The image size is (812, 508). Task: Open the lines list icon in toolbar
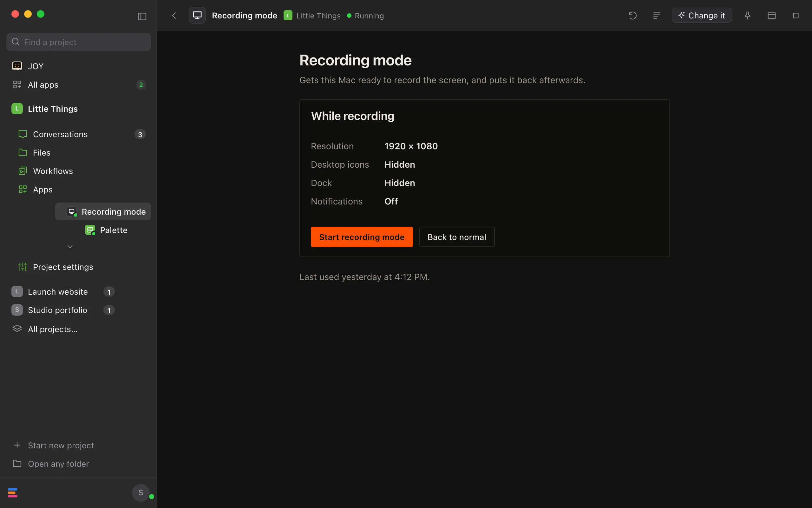[x=657, y=16]
